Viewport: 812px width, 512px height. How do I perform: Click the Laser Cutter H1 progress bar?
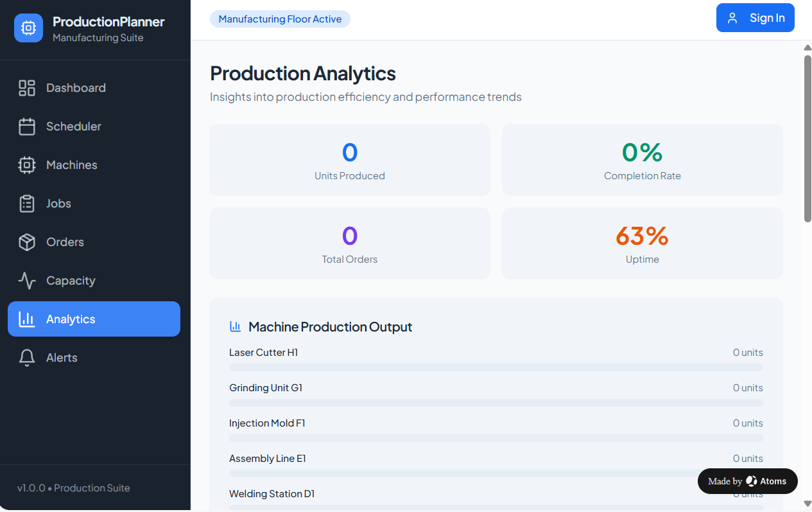(496, 367)
